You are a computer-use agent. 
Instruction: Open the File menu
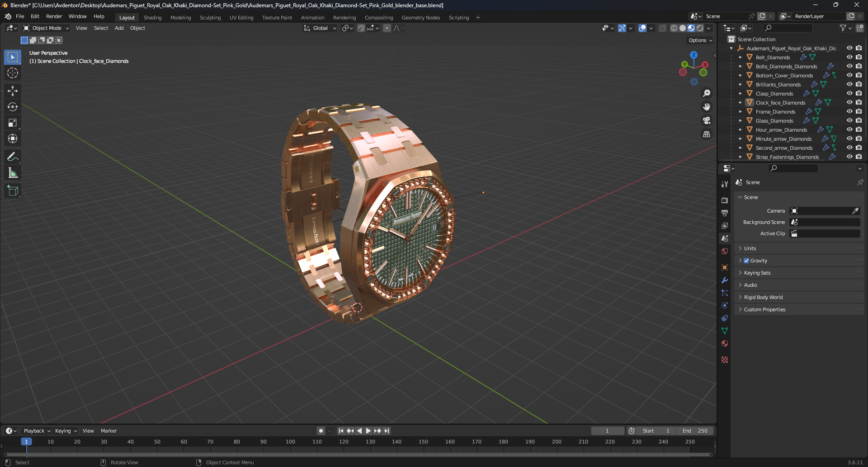20,16
